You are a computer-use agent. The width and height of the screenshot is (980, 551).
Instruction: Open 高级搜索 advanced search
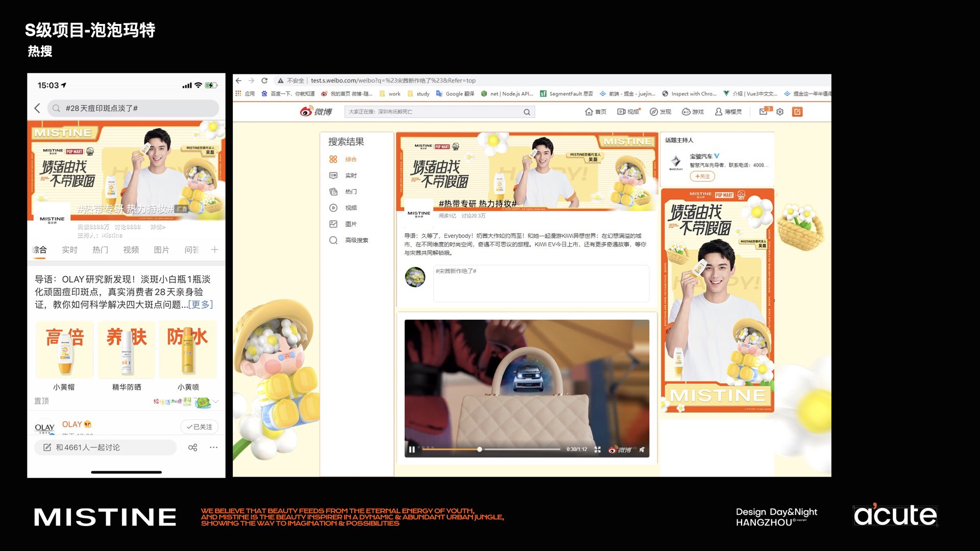356,240
